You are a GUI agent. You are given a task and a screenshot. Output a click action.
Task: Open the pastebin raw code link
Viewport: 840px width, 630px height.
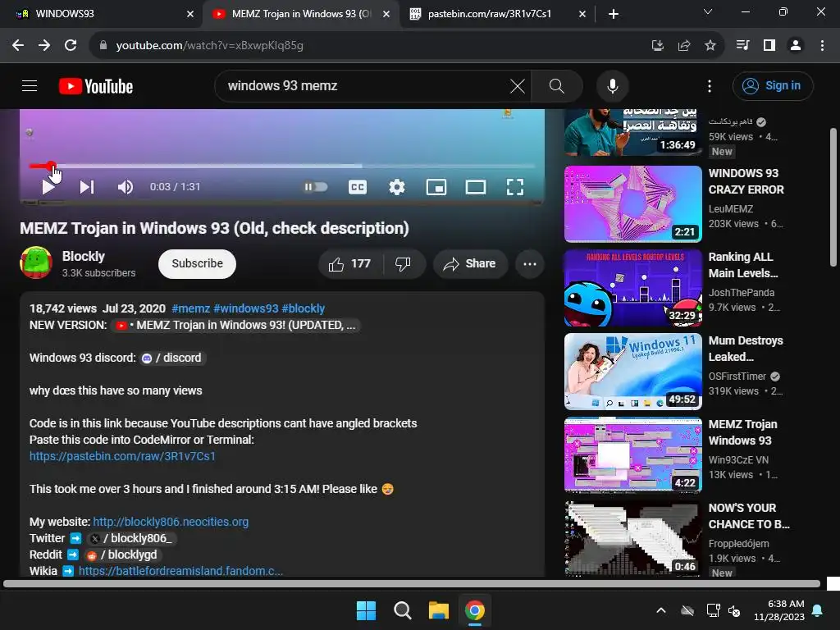pyautogui.click(x=122, y=456)
